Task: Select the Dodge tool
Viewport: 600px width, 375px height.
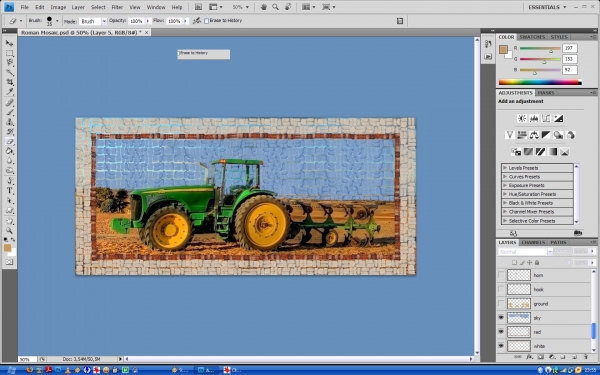Action: 10,171
